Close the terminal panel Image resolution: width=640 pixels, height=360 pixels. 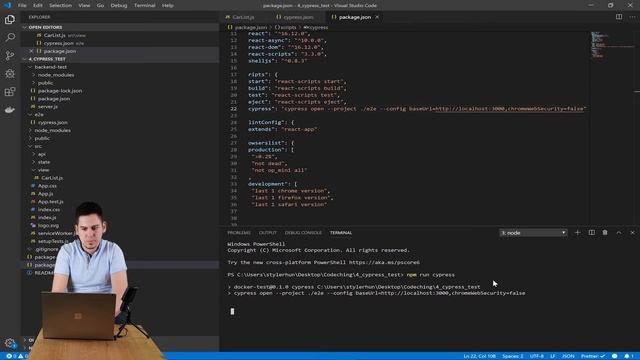(632, 233)
